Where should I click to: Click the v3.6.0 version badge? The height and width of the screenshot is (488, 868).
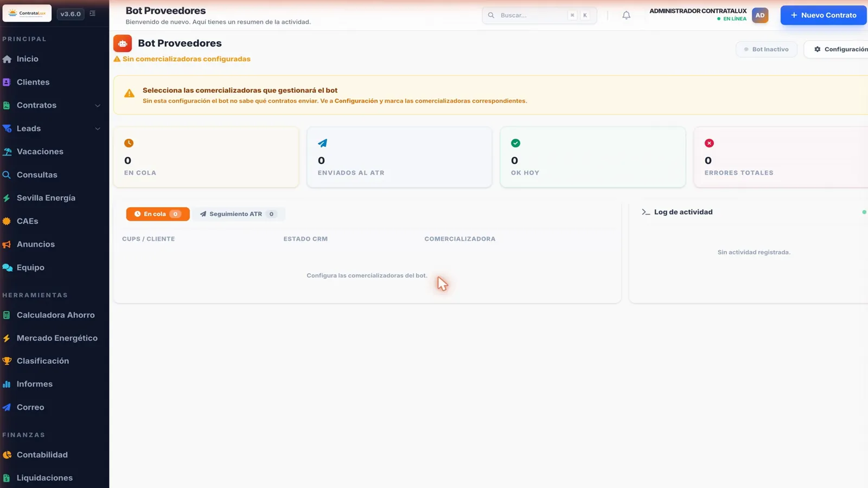click(71, 14)
